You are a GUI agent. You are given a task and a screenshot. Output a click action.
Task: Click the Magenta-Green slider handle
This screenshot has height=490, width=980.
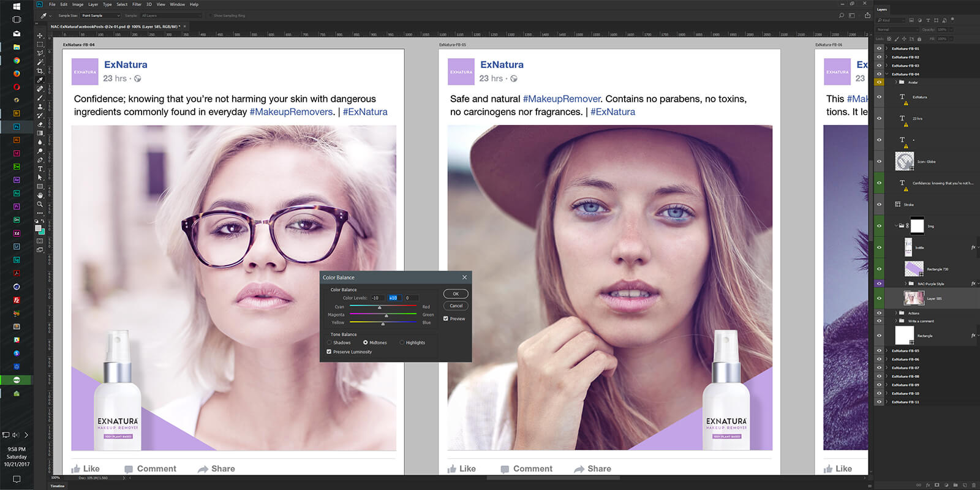tap(385, 315)
